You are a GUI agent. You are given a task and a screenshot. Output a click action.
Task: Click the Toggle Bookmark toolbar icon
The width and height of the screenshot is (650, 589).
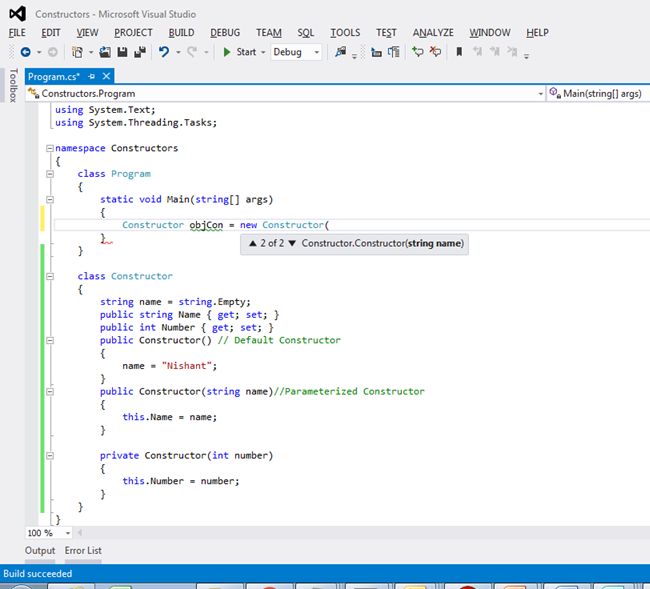tap(459, 52)
